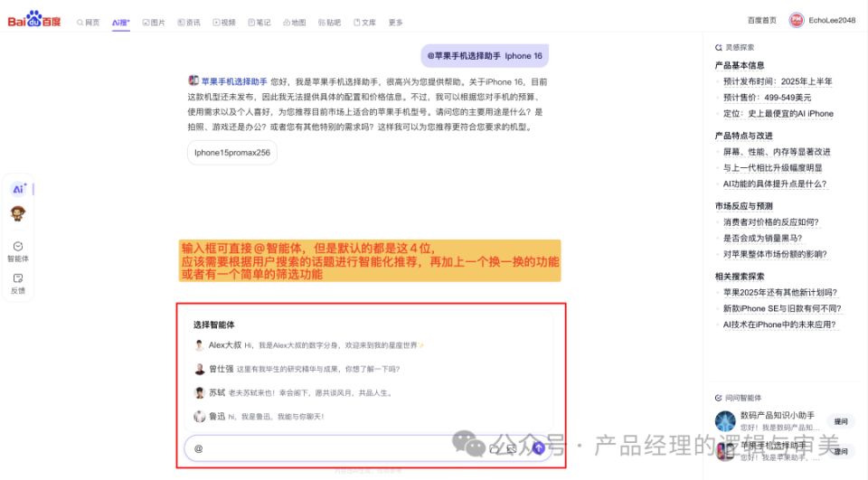Click 屏幕、性能、内存等显著改进
The width and height of the screenshot is (868, 480).
[x=777, y=152]
